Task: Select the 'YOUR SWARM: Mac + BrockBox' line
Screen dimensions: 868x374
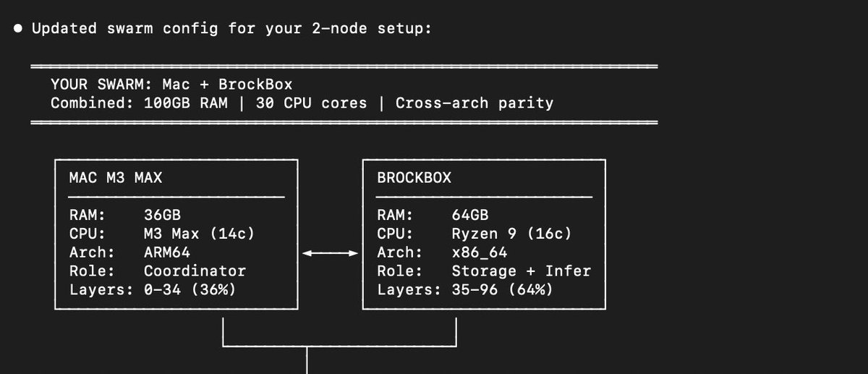Action: [171, 84]
